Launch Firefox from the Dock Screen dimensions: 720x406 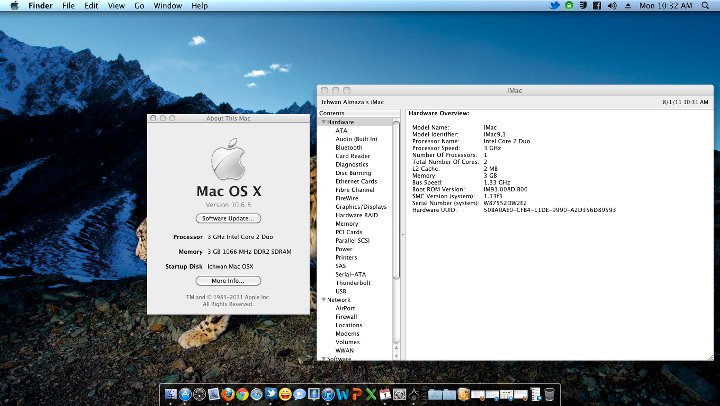point(228,394)
